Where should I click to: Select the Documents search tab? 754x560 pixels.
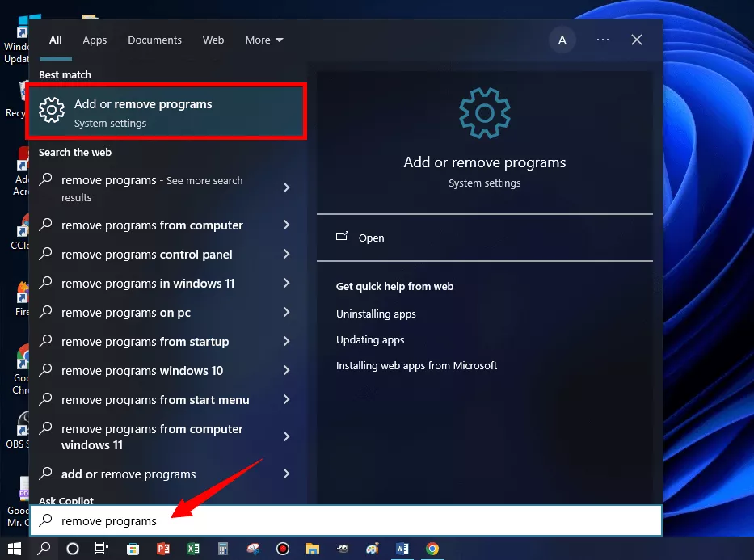[154, 40]
